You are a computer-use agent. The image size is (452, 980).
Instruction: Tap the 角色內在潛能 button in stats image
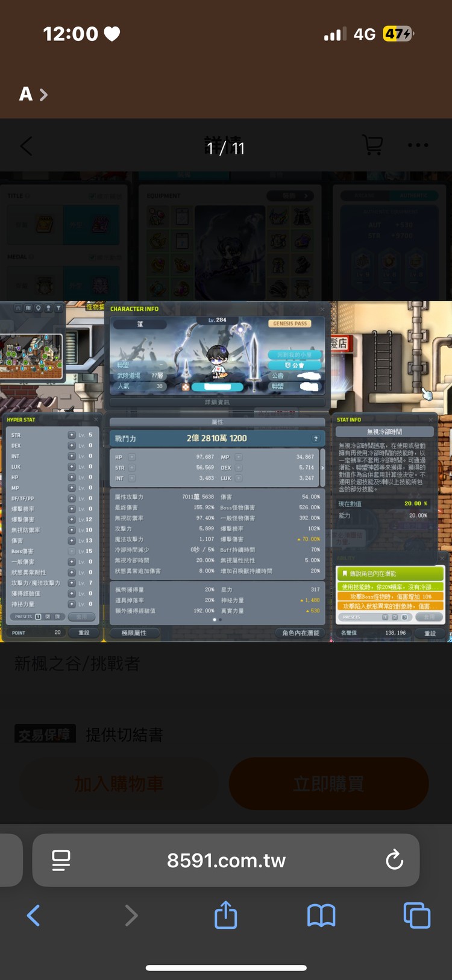coord(300,633)
